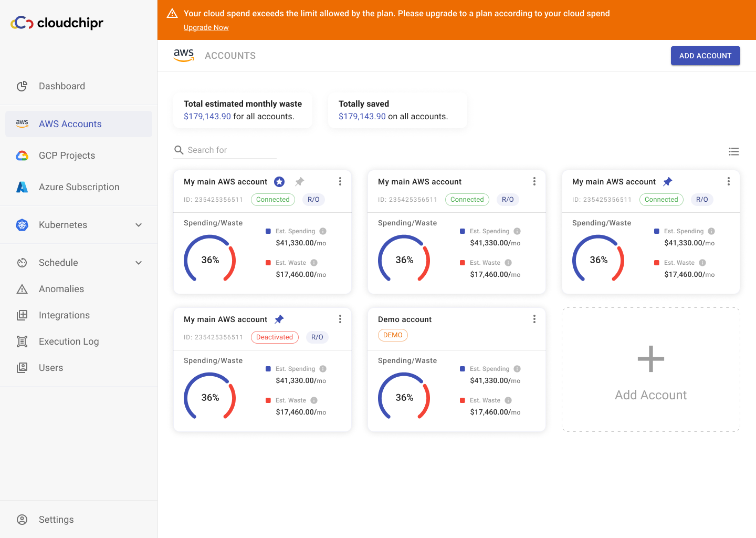
Task: Click the ADD ACCOUNT button
Action: click(705, 56)
